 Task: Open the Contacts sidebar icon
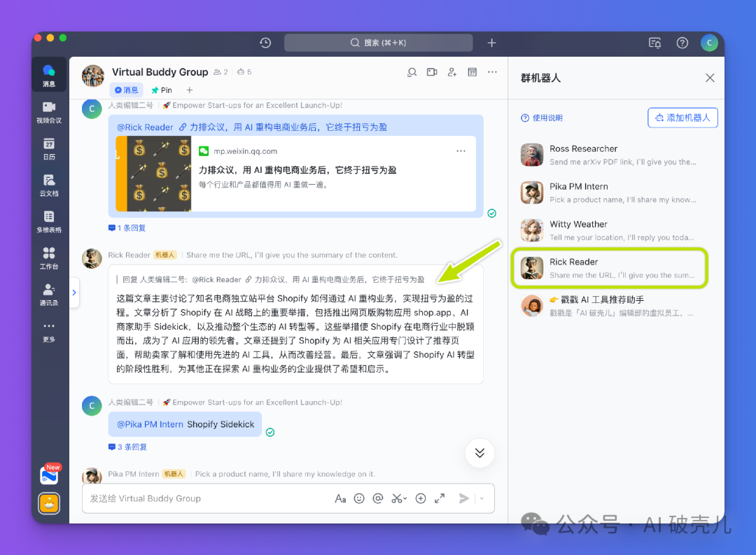tap(48, 293)
